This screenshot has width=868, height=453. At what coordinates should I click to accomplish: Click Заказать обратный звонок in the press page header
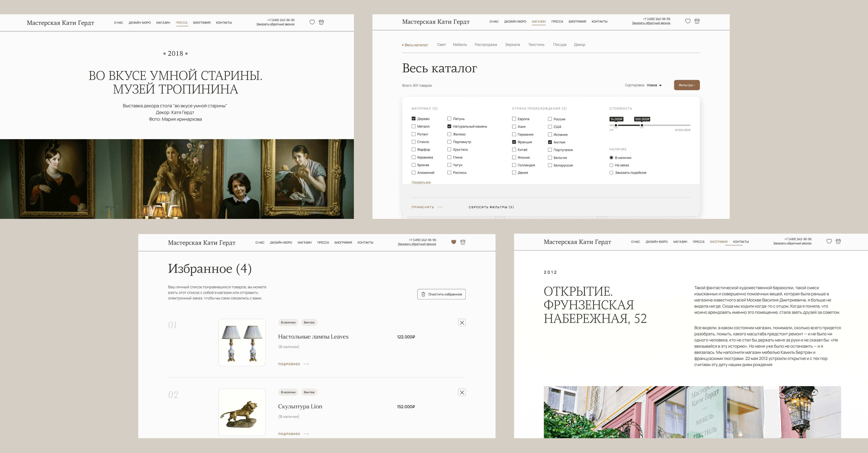pyautogui.click(x=275, y=24)
